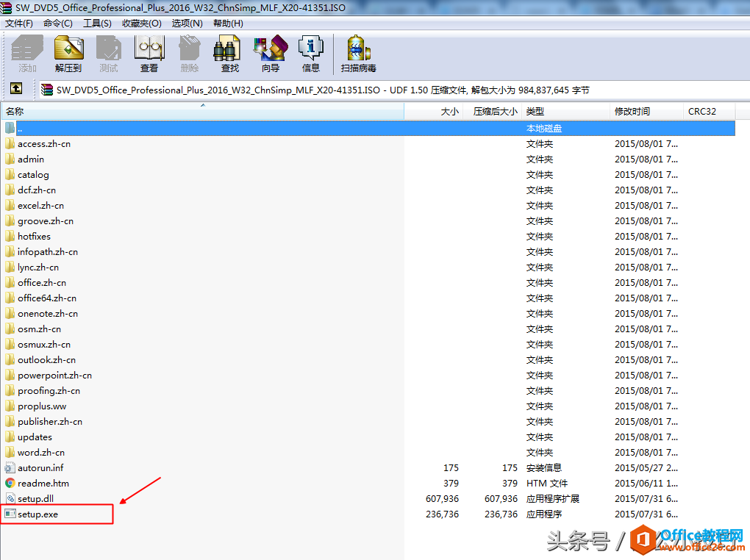750x560 pixels.
Task: Open the updates folder
Action: (39, 437)
